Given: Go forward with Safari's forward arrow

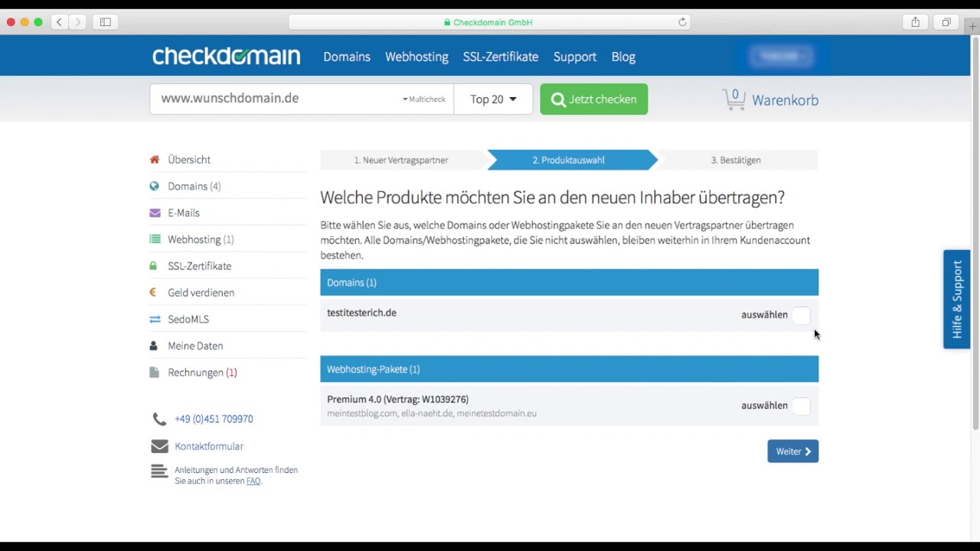Looking at the screenshot, I should coord(77,22).
